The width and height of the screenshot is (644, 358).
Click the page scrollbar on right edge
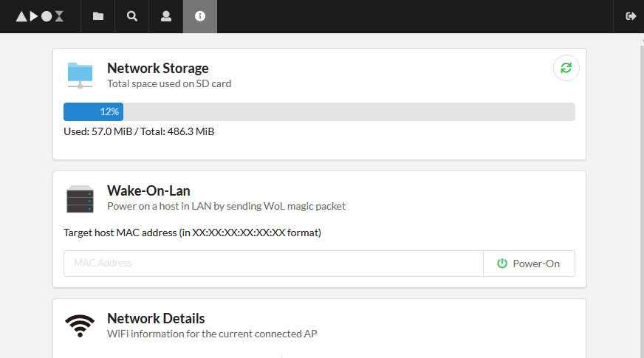[x=643, y=196]
